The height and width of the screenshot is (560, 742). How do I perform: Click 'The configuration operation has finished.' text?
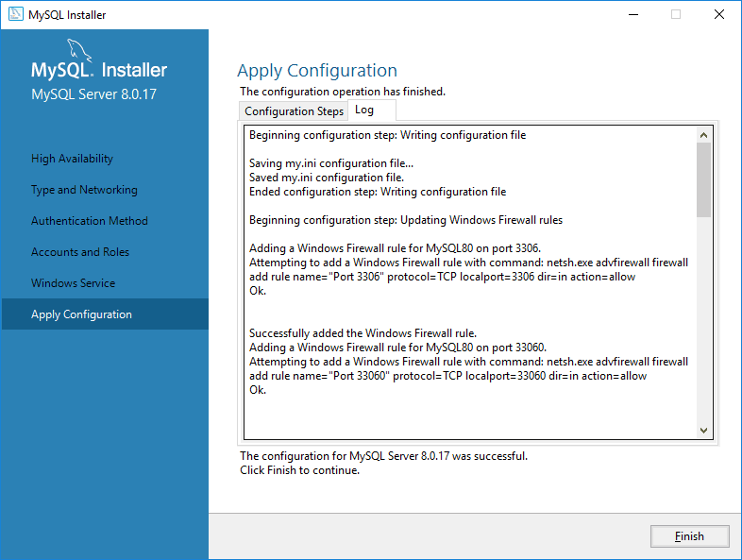coord(343,92)
